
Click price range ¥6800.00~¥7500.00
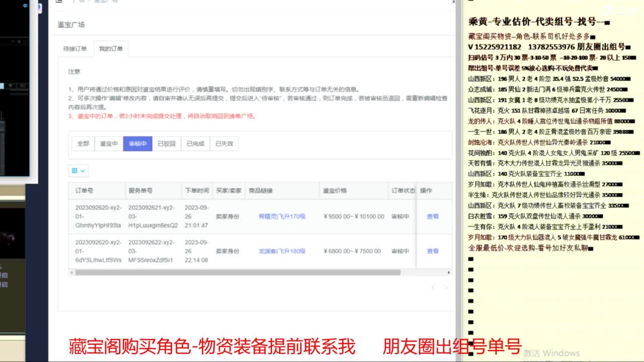point(352,251)
